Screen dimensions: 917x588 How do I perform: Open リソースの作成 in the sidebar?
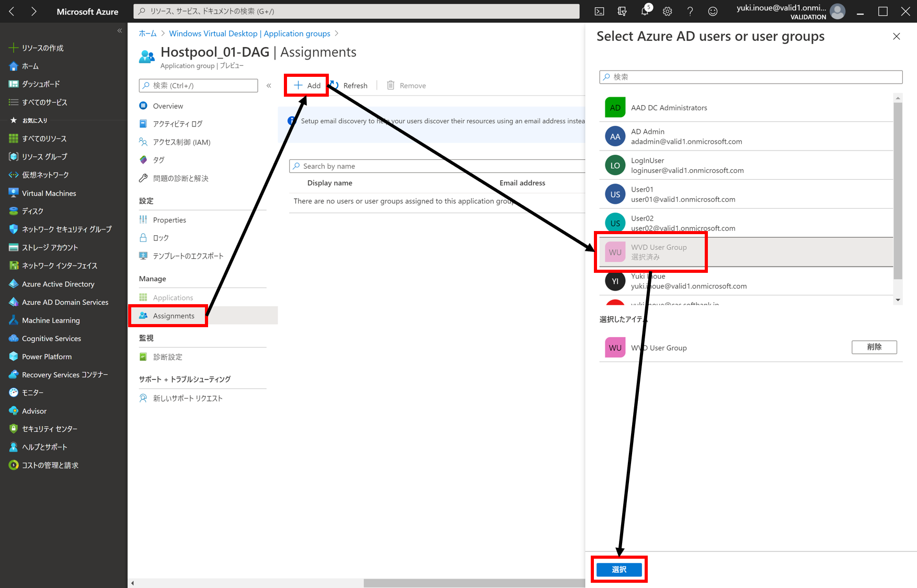[37, 48]
